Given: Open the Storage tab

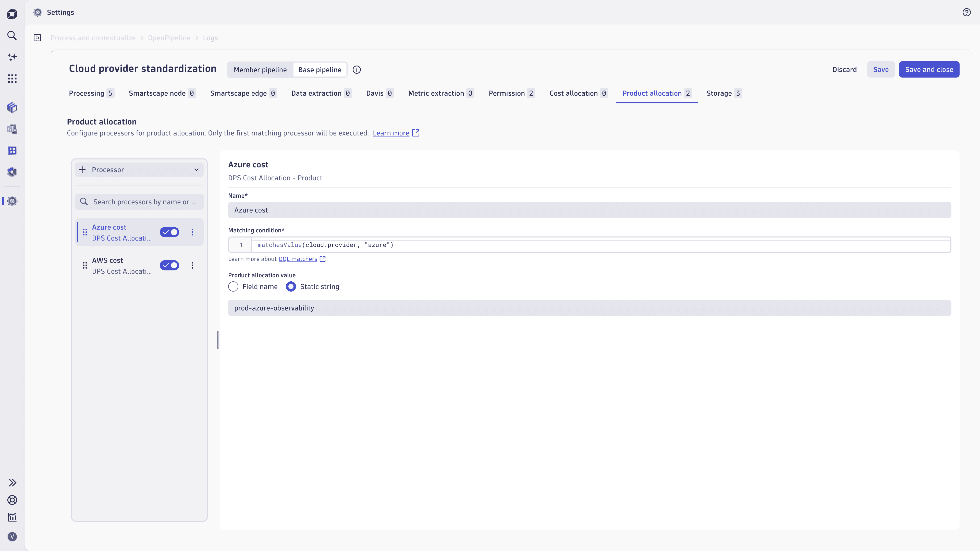Looking at the screenshot, I should [724, 93].
